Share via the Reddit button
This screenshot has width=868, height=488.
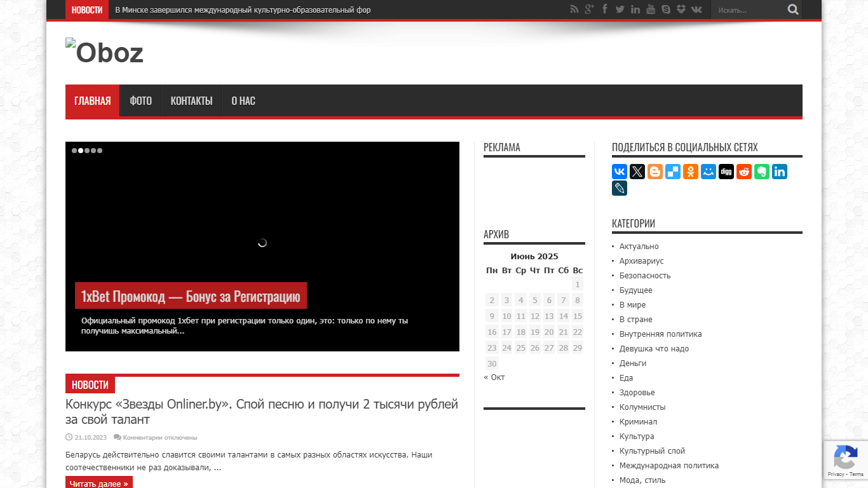pos(744,172)
